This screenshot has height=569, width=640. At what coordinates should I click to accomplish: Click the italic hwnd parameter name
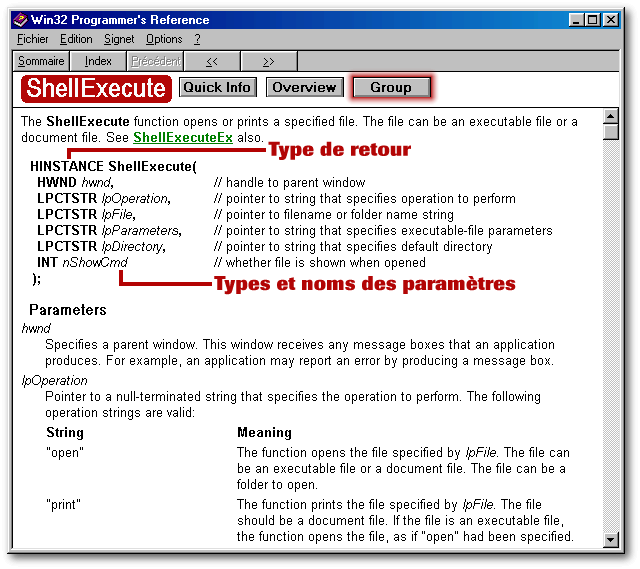tap(36, 329)
